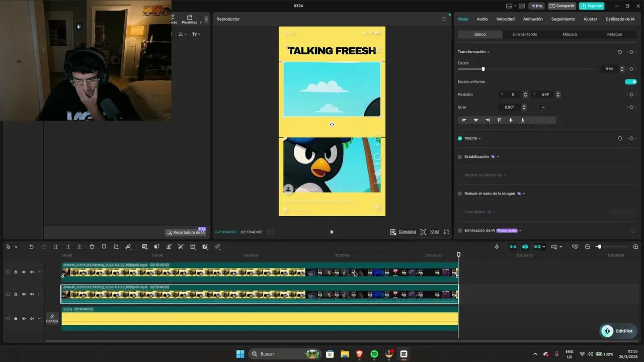Zoom in the timeline
Viewport: 644px width, 362px height.
click(x=635, y=247)
